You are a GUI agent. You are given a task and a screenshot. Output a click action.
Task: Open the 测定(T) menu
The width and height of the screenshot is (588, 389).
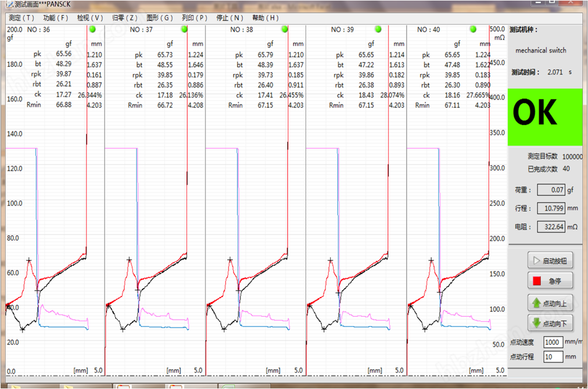tap(21, 18)
